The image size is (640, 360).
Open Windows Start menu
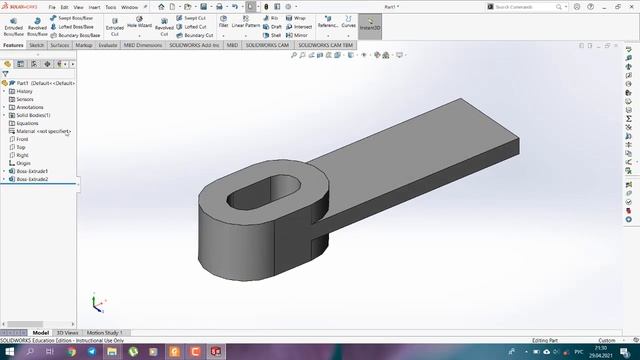[10, 352]
